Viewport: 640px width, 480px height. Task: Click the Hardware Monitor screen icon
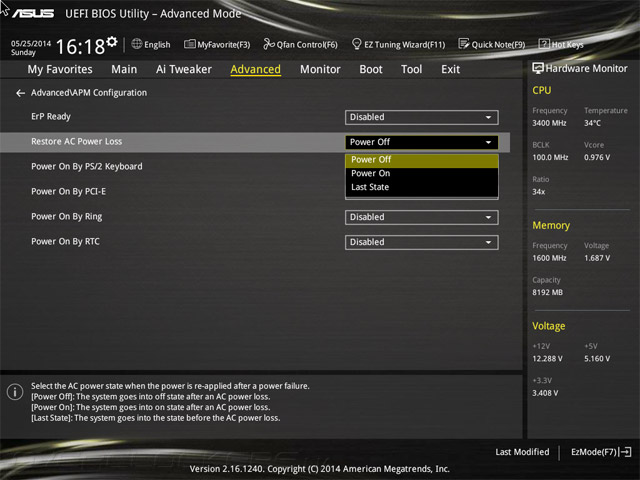pos(538,69)
